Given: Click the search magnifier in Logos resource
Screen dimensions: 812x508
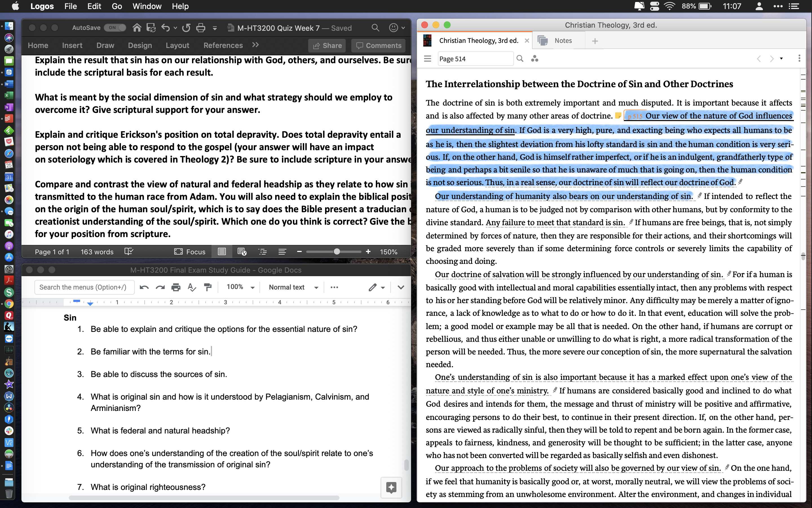Looking at the screenshot, I should click(x=520, y=59).
